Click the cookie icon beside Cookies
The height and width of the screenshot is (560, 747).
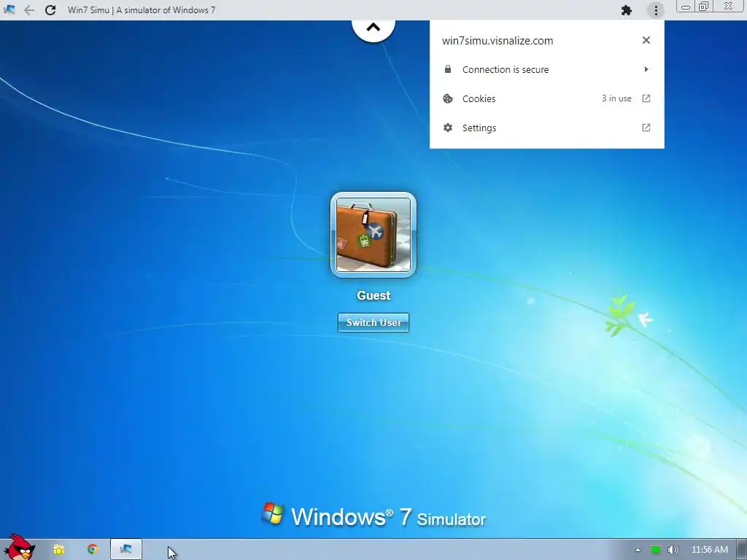pyautogui.click(x=448, y=98)
